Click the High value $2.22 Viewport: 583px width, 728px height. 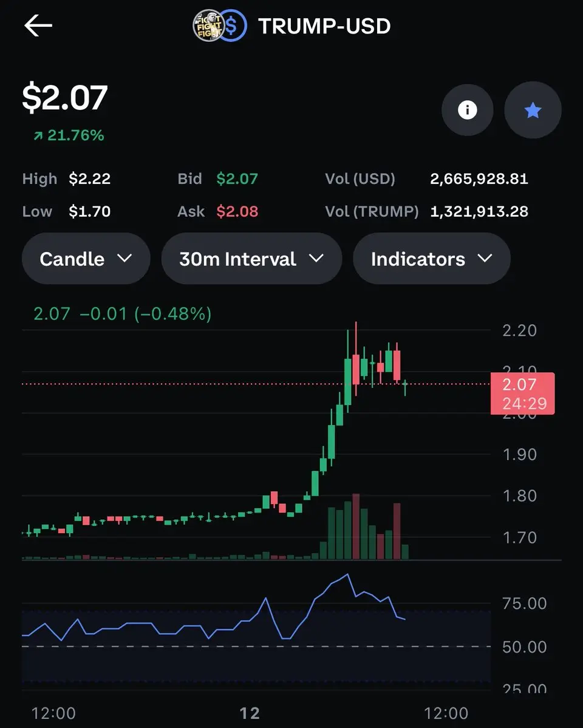[90, 179]
